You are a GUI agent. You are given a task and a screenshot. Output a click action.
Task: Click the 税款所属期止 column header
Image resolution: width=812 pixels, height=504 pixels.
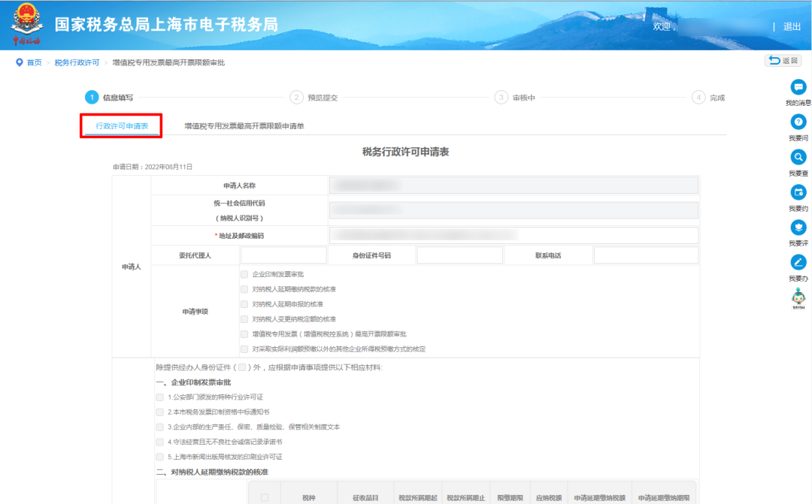[466, 498]
